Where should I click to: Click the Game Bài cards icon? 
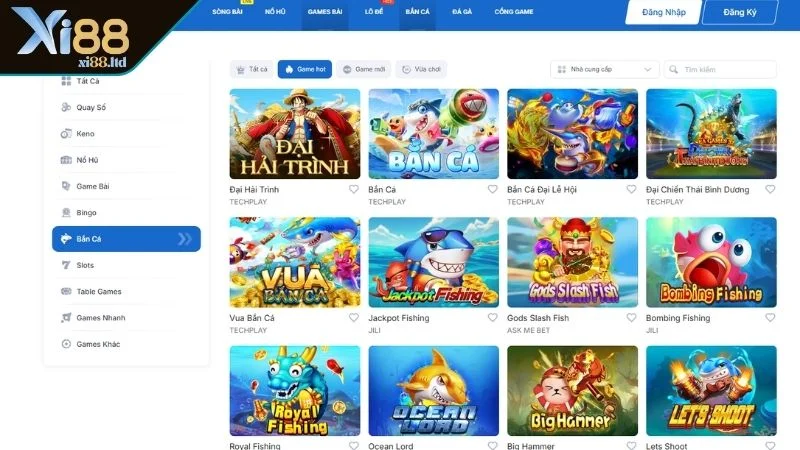point(66,186)
